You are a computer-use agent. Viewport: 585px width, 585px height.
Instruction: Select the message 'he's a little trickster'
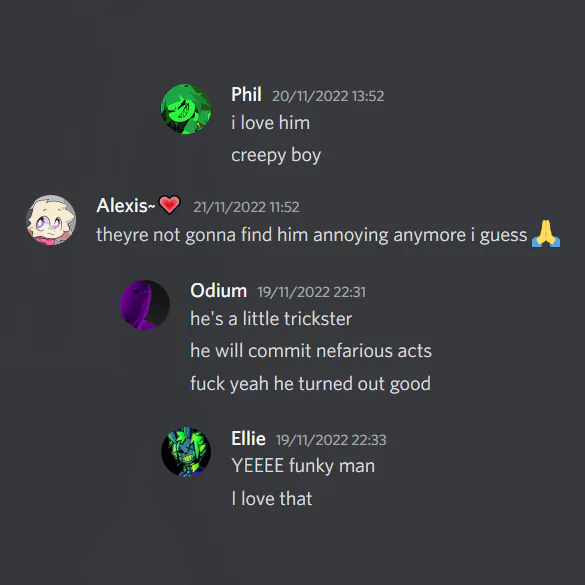point(271,319)
